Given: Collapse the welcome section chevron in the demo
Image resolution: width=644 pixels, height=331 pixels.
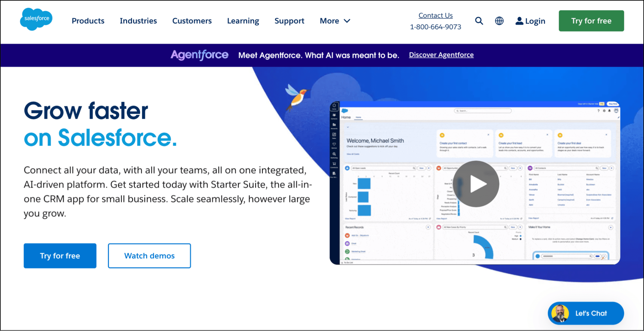Looking at the screenshot, I should 348,127.
